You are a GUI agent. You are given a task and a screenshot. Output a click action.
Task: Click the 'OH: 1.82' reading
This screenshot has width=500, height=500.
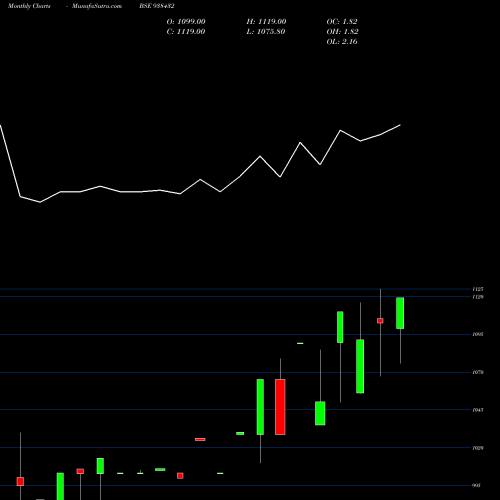pos(342,32)
